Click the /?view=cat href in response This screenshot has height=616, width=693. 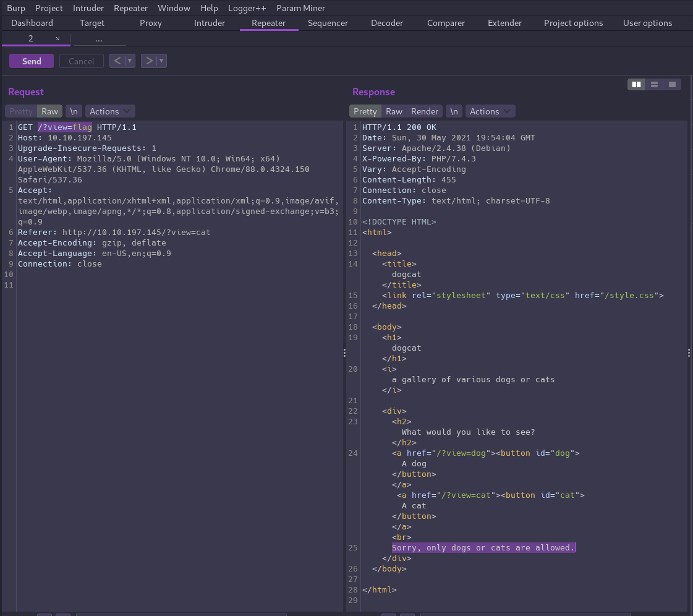pos(466,495)
